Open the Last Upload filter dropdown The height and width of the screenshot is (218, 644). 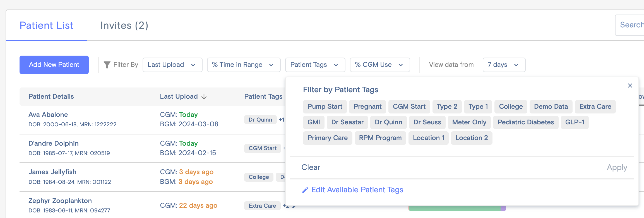[x=172, y=65]
